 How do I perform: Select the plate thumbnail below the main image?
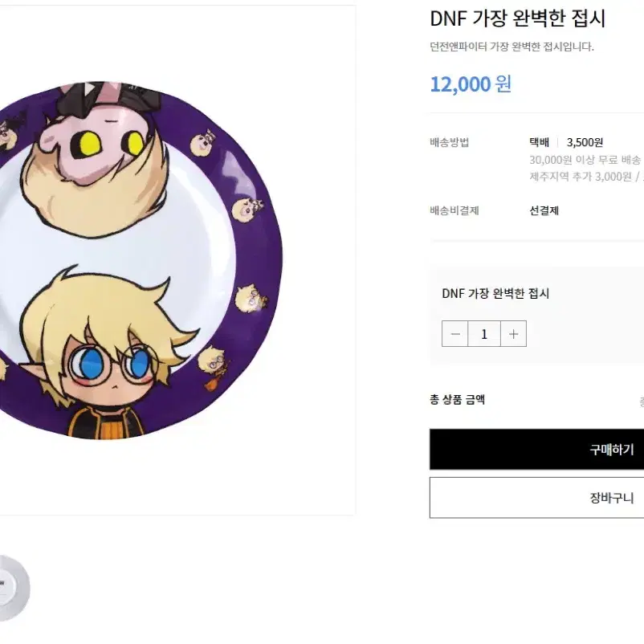14,588
